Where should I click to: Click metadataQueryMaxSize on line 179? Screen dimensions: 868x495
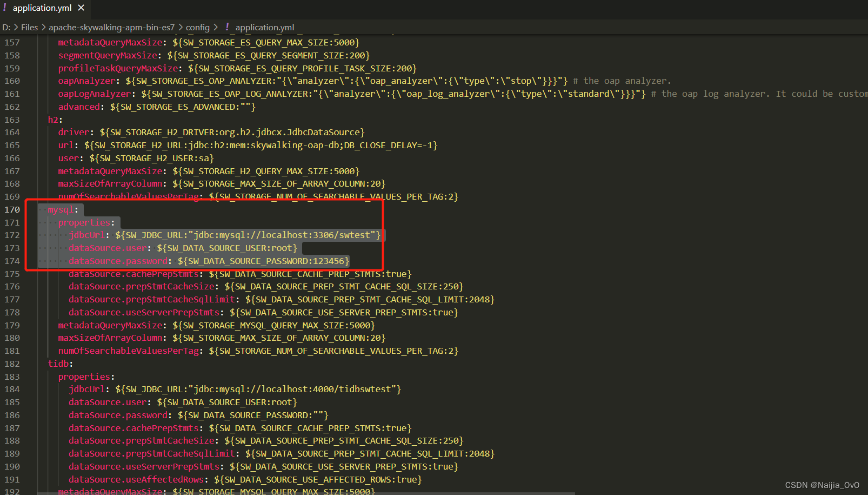click(x=110, y=325)
